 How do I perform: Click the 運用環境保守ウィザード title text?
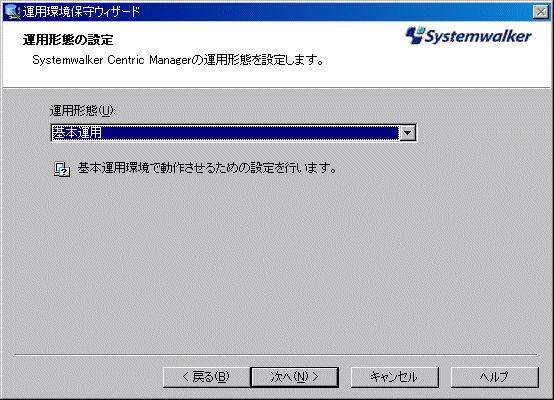tap(81, 12)
